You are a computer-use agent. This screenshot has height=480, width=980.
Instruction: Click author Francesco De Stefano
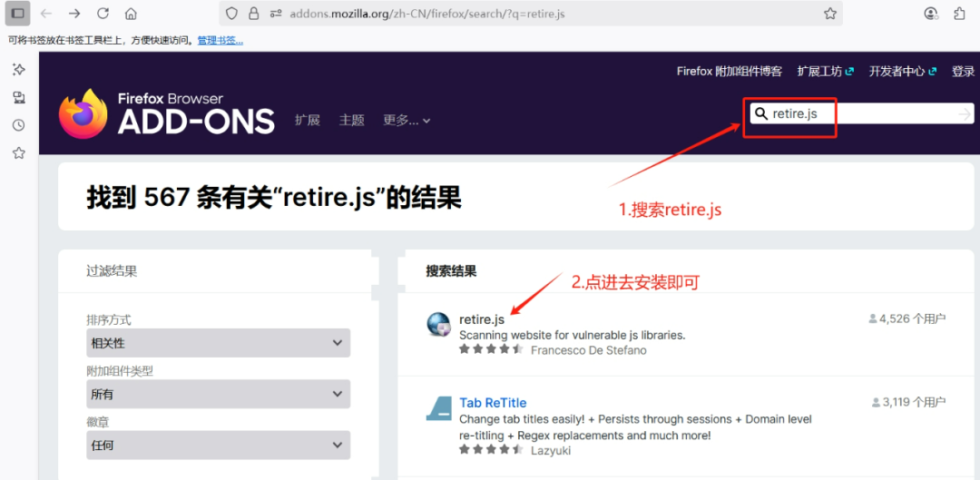point(588,350)
